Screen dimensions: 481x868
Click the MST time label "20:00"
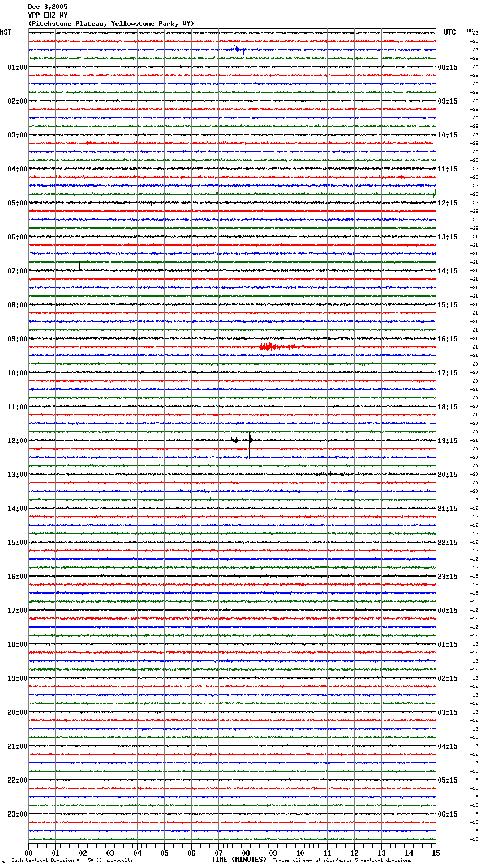click(x=18, y=712)
